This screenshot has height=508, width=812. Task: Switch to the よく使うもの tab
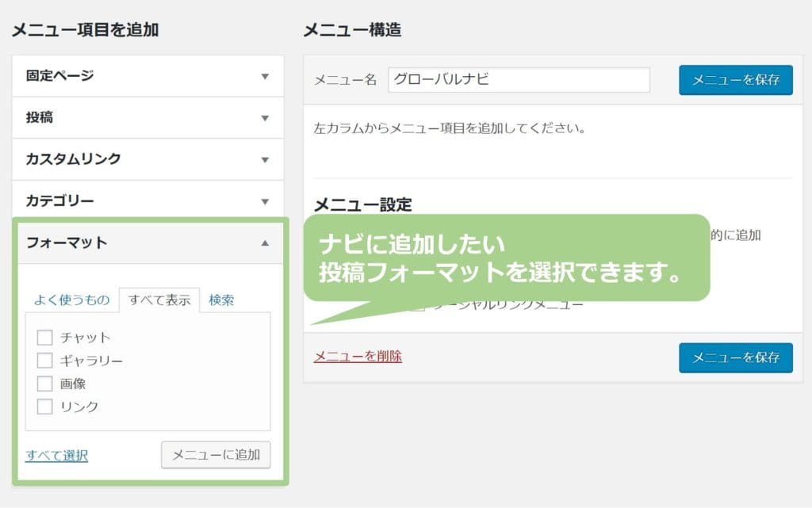click(71, 300)
